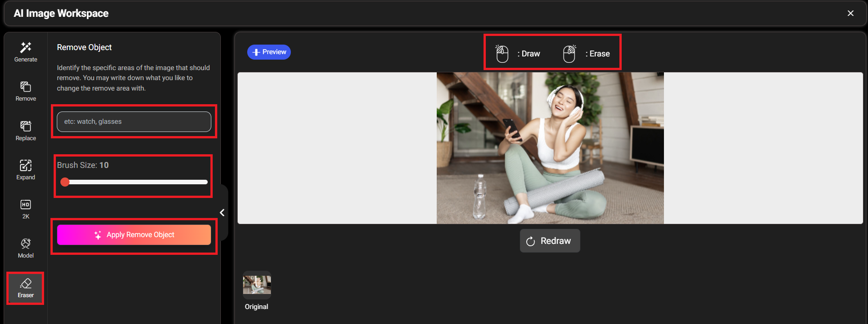Screen dimensions: 868x324
Task: Click the brush size slider track
Action: click(134, 182)
